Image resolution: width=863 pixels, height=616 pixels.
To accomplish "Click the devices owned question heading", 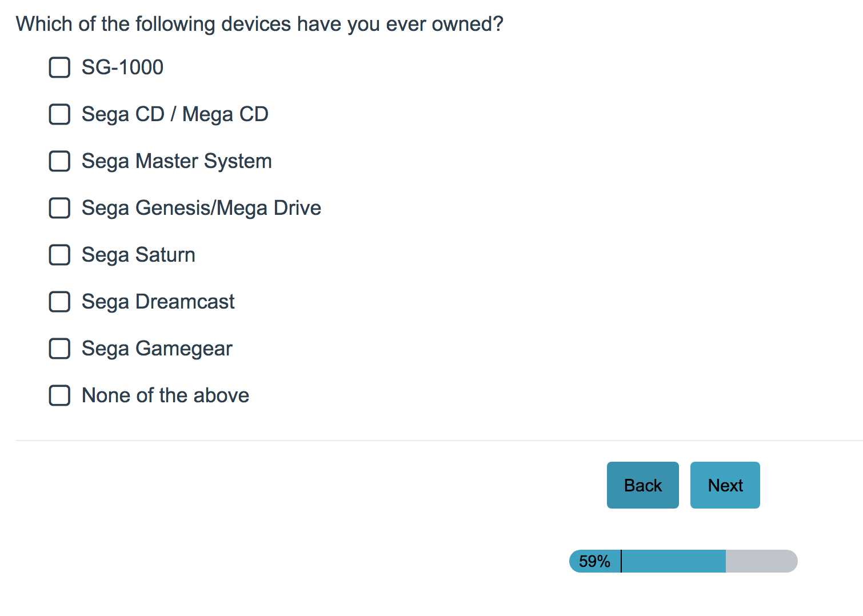I will pyautogui.click(x=259, y=24).
